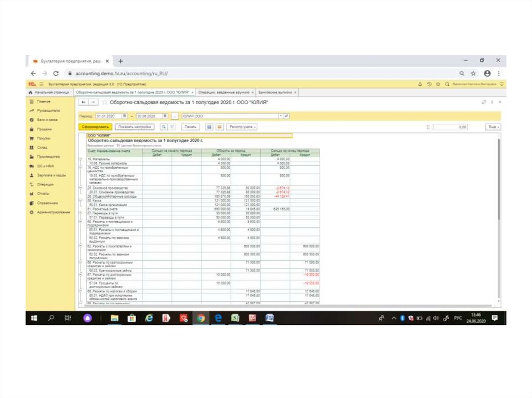Image resolution: width=532 pixels, height=398 pixels.
Task: Click the Показать настройки button
Action: 135,127
